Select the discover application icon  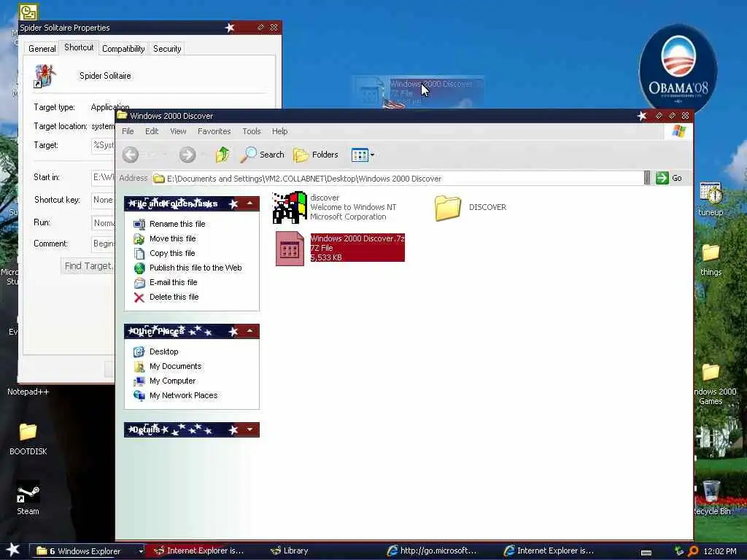coord(289,207)
